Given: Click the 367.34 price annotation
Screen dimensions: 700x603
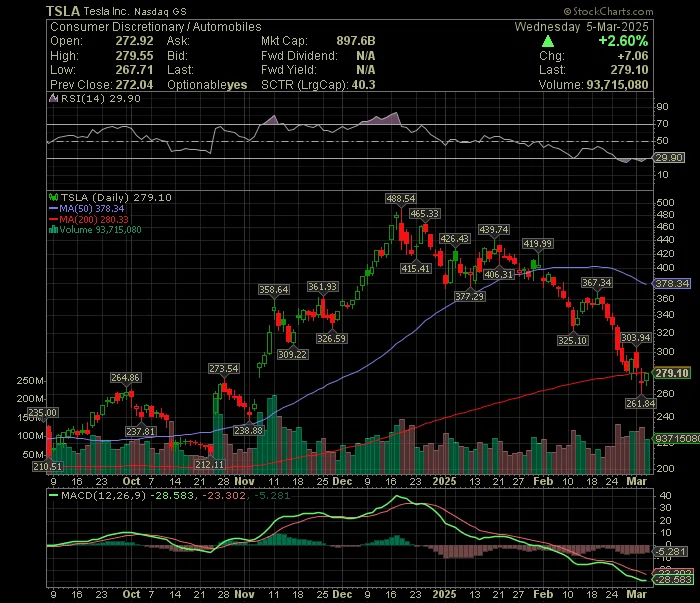Looking at the screenshot, I should click(x=596, y=283).
